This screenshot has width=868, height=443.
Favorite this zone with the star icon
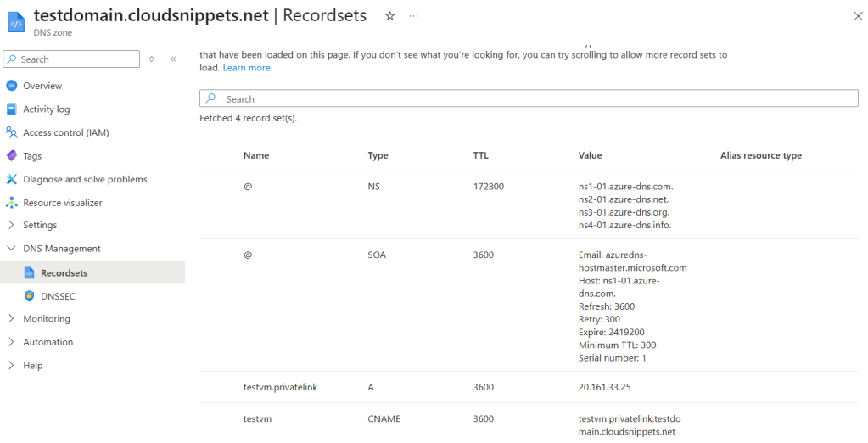tap(389, 16)
